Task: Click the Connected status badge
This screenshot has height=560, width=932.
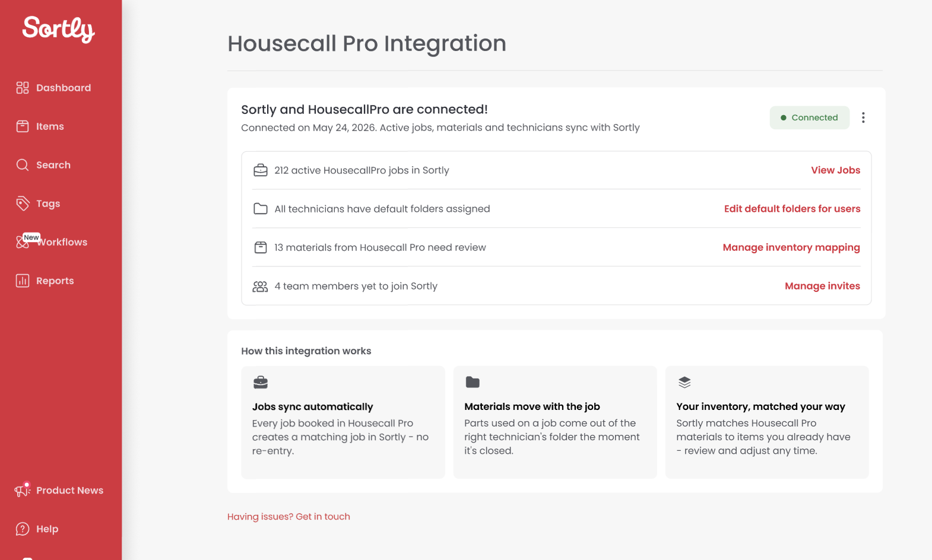Action: (x=810, y=117)
